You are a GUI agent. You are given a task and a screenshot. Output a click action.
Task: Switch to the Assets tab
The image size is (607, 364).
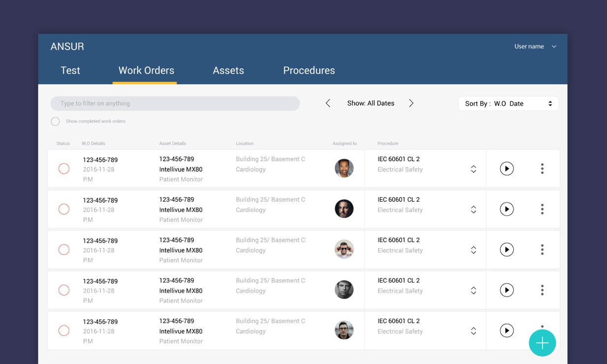[x=228, y=70]
